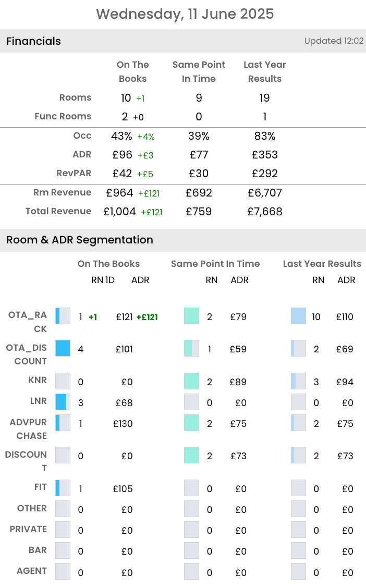Click the Updated 12:02 timestamp
Image resolution: width=366 pixels, height=588 pixels.
(x=334, y=41)
